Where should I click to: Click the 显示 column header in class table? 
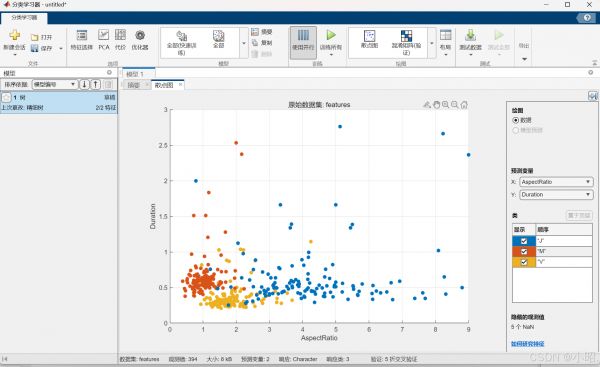[524, 230]
